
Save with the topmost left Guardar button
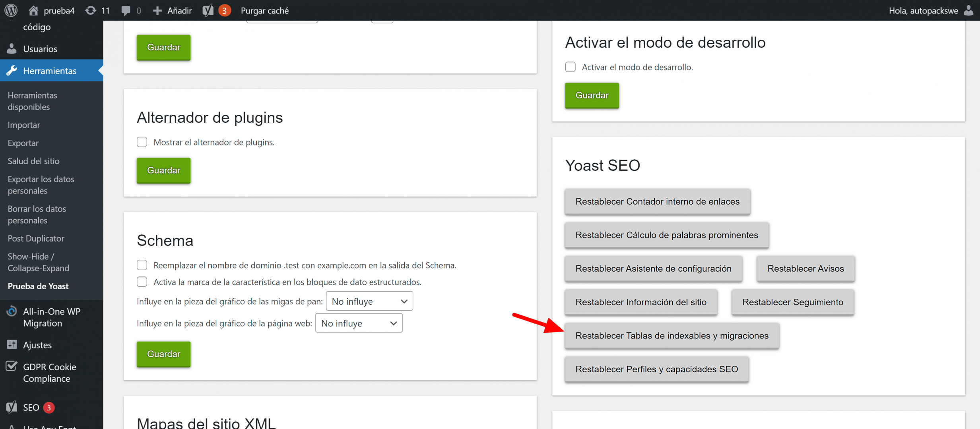[163, 47]
